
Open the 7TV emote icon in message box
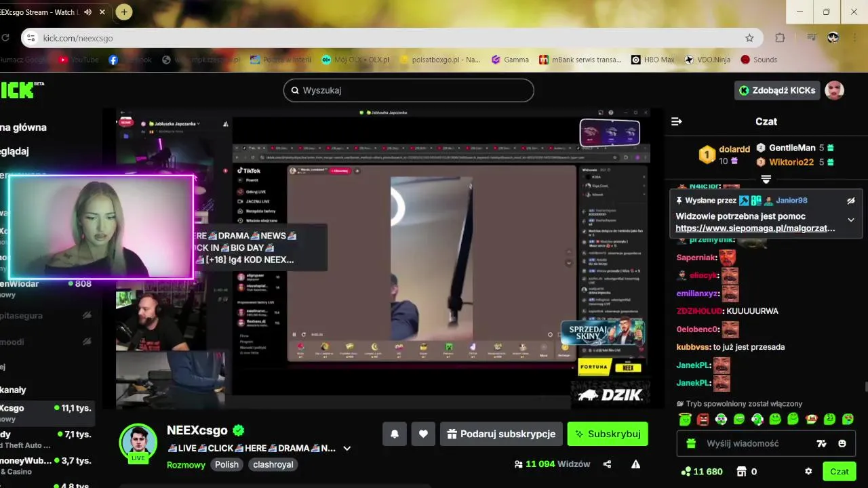click(822, 443)
